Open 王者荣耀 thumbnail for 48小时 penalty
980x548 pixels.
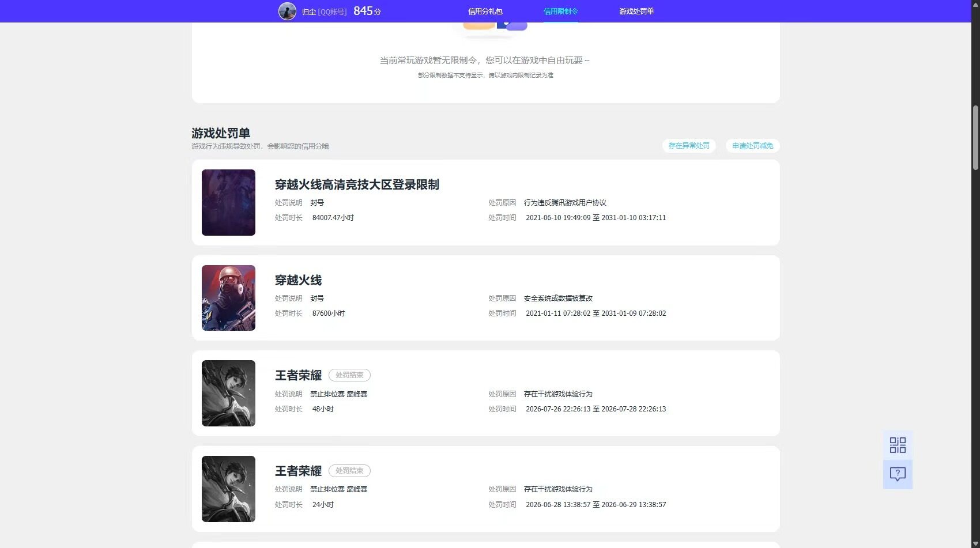228,393
